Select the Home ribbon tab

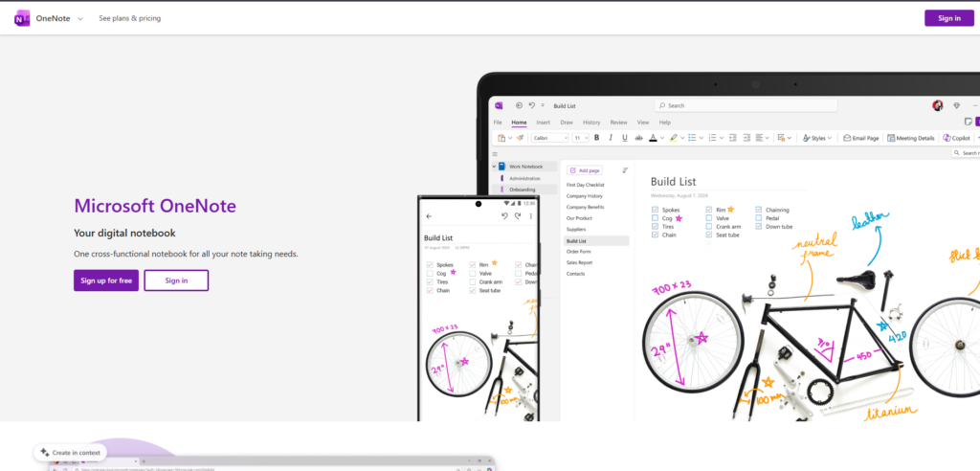point(519,123)
